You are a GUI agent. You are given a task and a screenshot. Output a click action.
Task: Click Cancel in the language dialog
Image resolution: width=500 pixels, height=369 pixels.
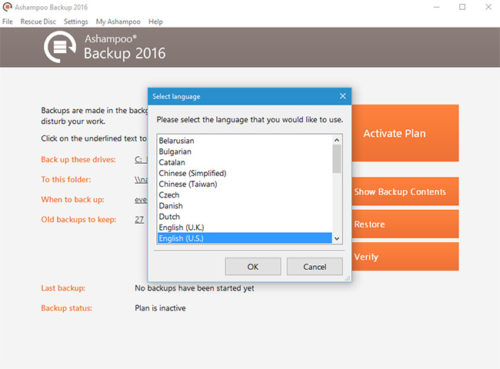315,267
